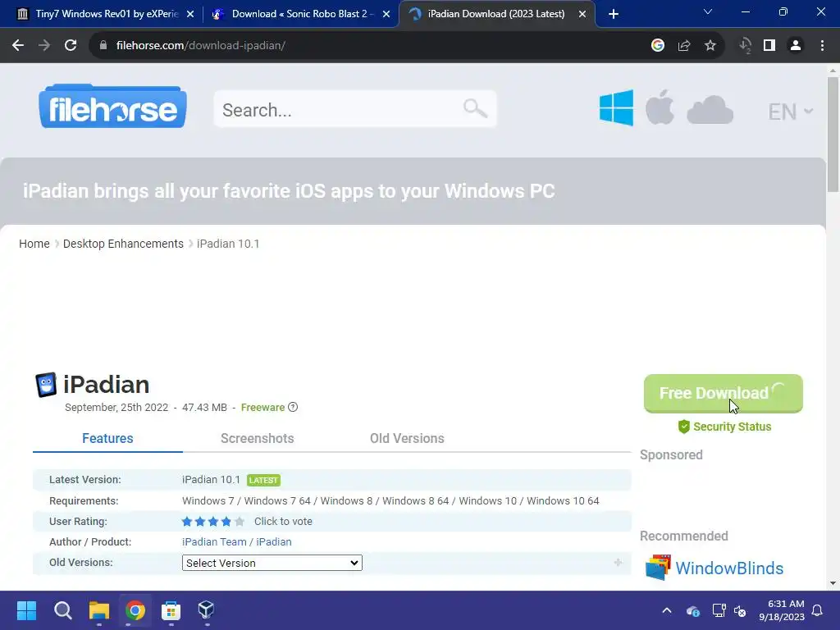The height and width of the screenshot is (630, 840).
Task: Click the 'iPadian 10.1' breadcrumb text
Action: click(x=228, y=244)
